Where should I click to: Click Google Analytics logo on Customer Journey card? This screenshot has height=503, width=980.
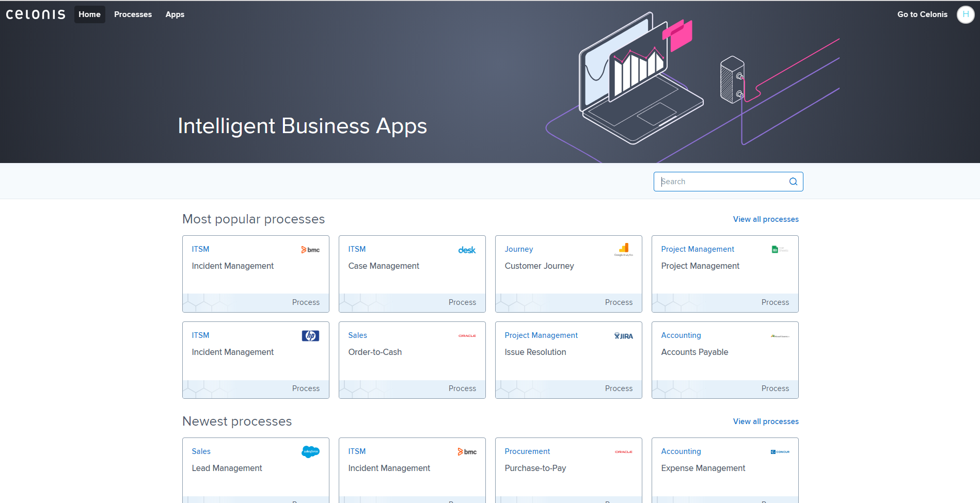coord(624,250)
